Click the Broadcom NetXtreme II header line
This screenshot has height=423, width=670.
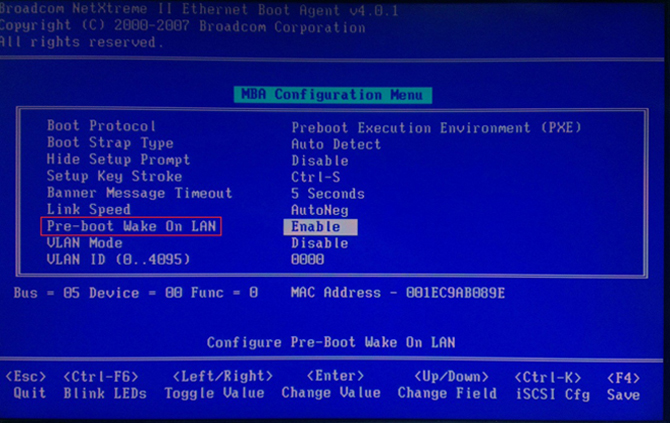tap(199, 9)
